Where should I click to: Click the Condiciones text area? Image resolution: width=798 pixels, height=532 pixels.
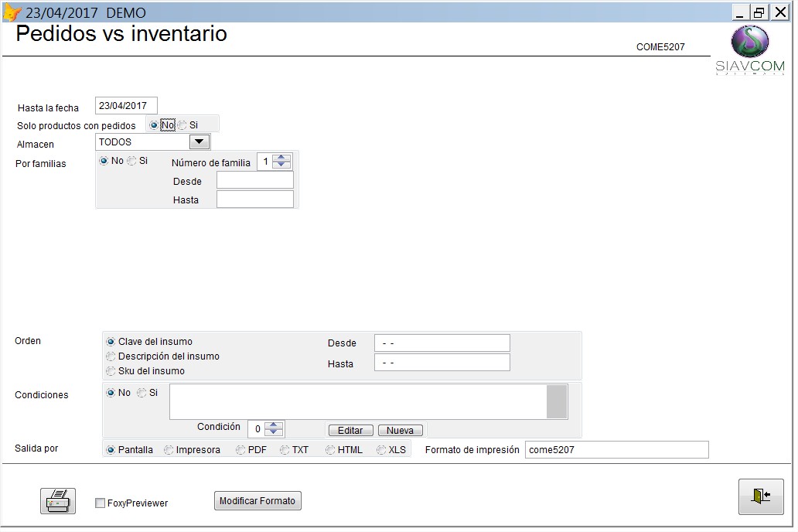pos(358,401)
